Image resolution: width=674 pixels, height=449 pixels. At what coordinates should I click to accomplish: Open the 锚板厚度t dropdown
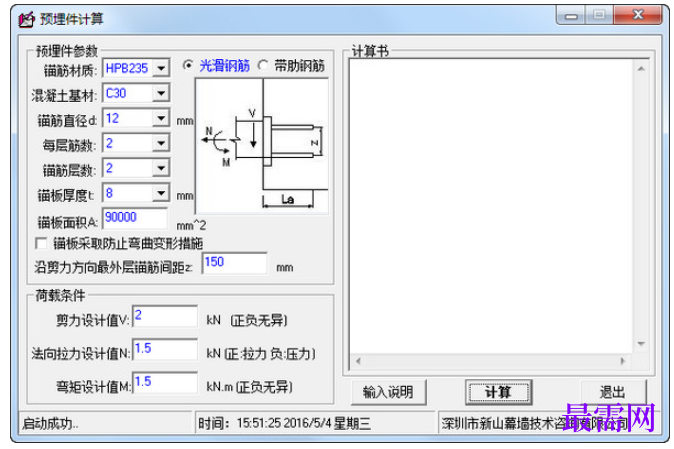click(161, 193)
